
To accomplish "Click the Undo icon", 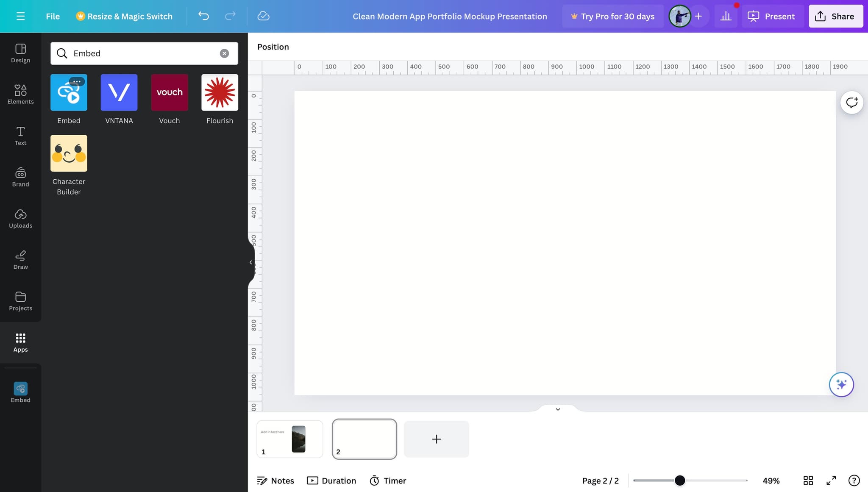I will [203, 16].
